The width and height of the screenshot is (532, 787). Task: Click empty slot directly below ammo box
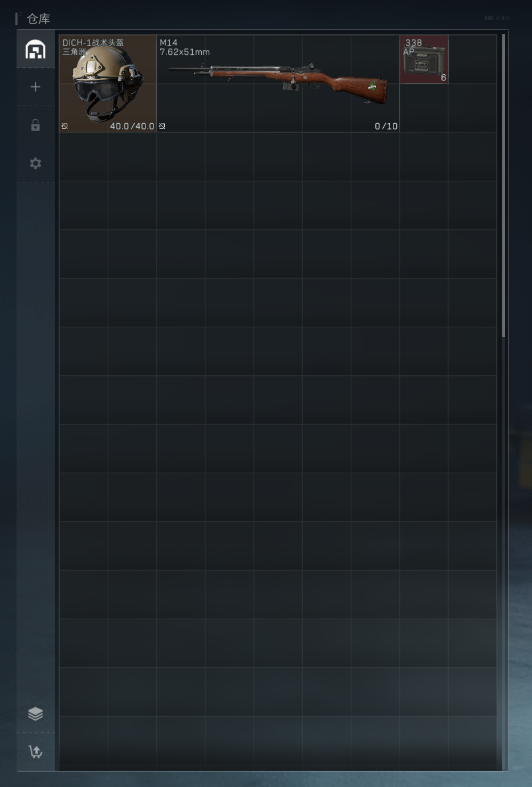pos(424,108)
